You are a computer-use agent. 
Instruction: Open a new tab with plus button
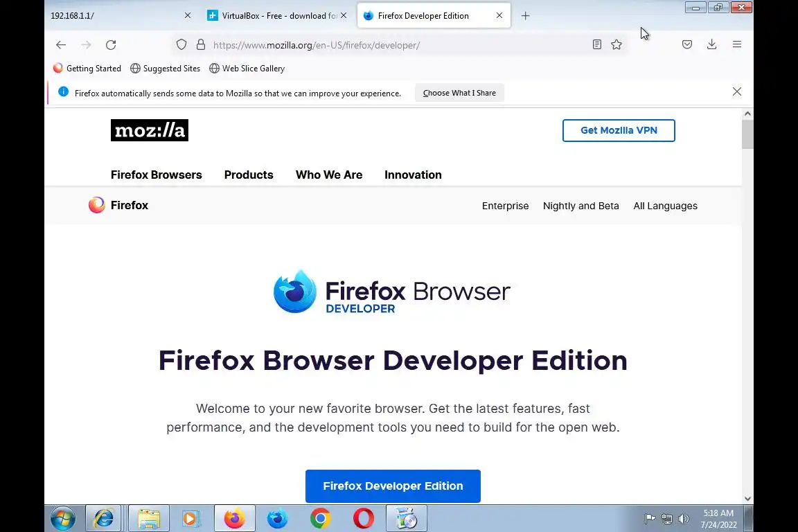coord(526,16)
